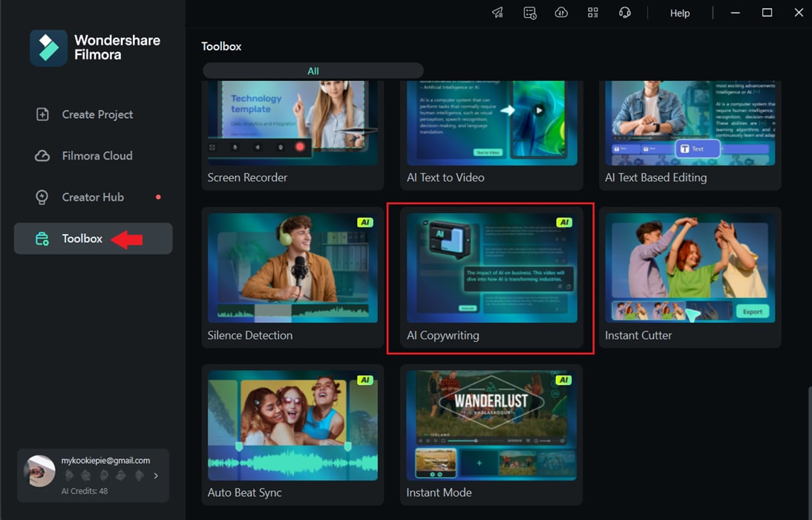This screenshot has width=812, height=520.
Task: Click the Toolbox briefcase icon
Action: point(42,238)
